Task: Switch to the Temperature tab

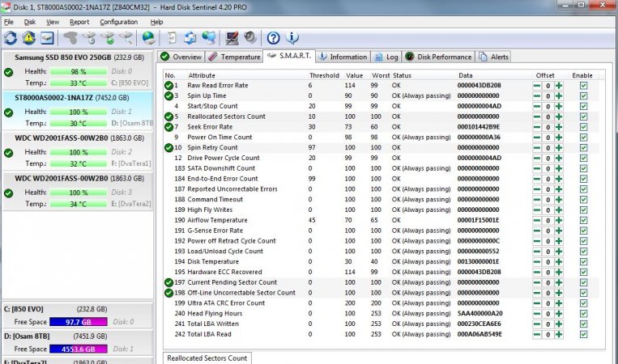Action: [235, 57]
